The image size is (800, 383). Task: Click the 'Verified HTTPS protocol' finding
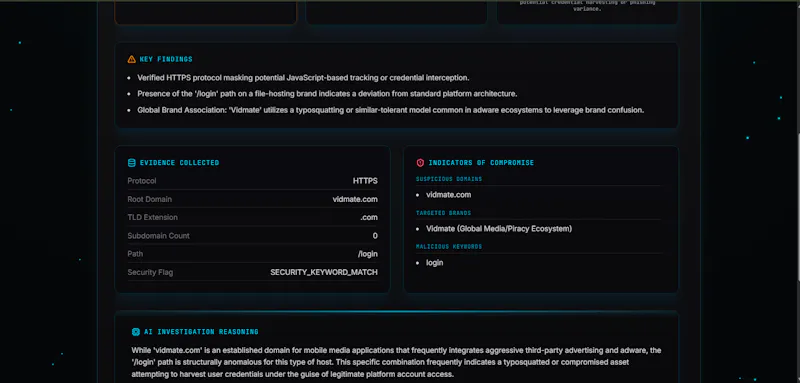[303, 78]
